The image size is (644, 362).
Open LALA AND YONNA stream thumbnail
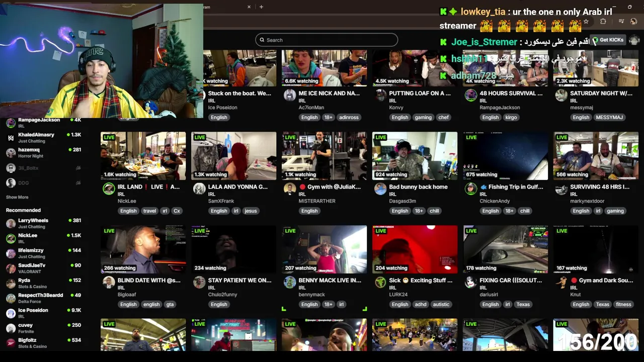tap(234, 156)
